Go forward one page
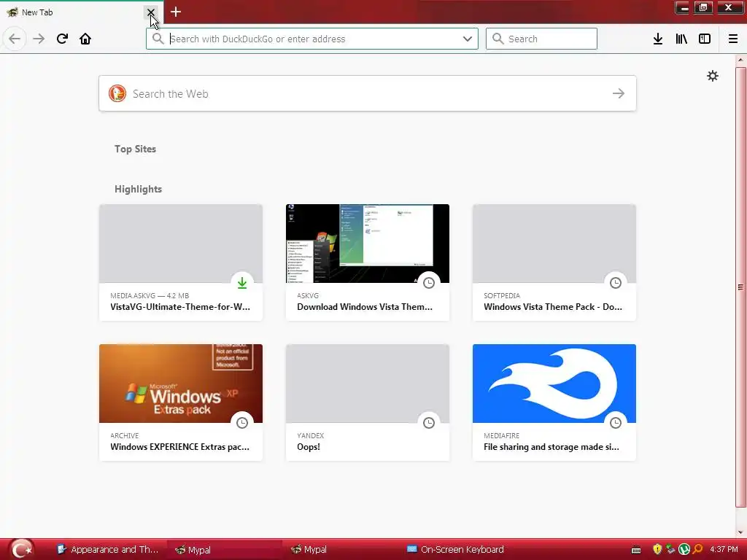 point(39,39)
